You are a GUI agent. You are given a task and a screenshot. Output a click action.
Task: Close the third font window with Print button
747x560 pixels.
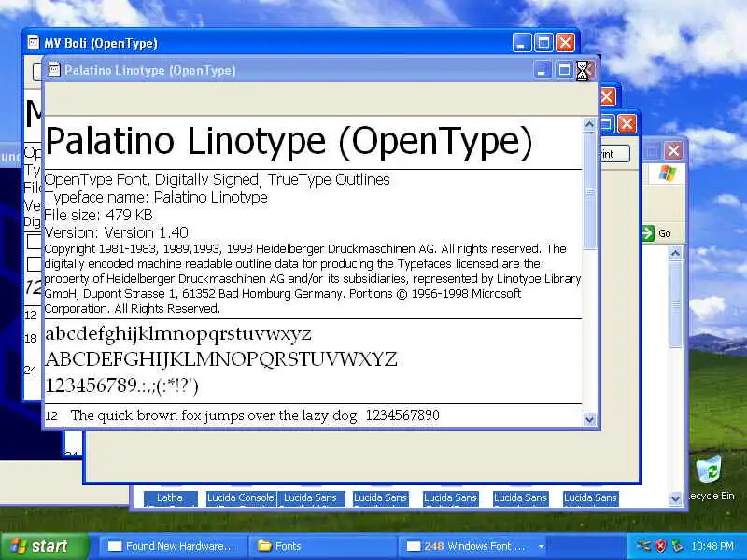pyautogui.click(x=627, y=124)
